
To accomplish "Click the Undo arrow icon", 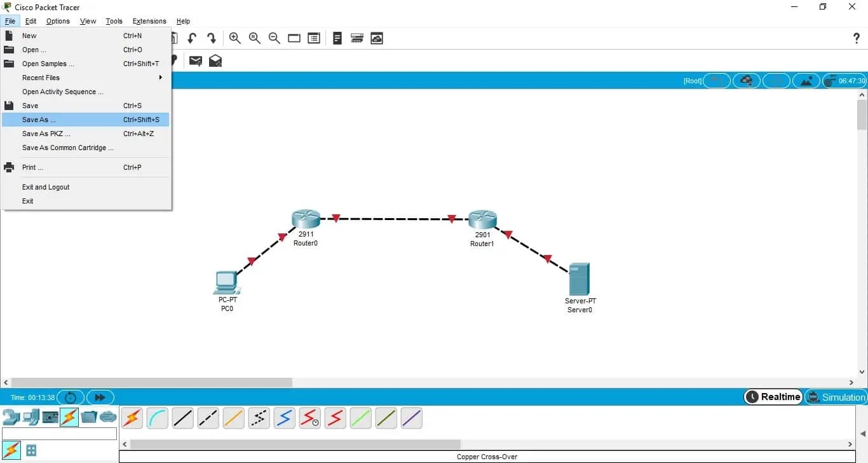I will (191, 38).
